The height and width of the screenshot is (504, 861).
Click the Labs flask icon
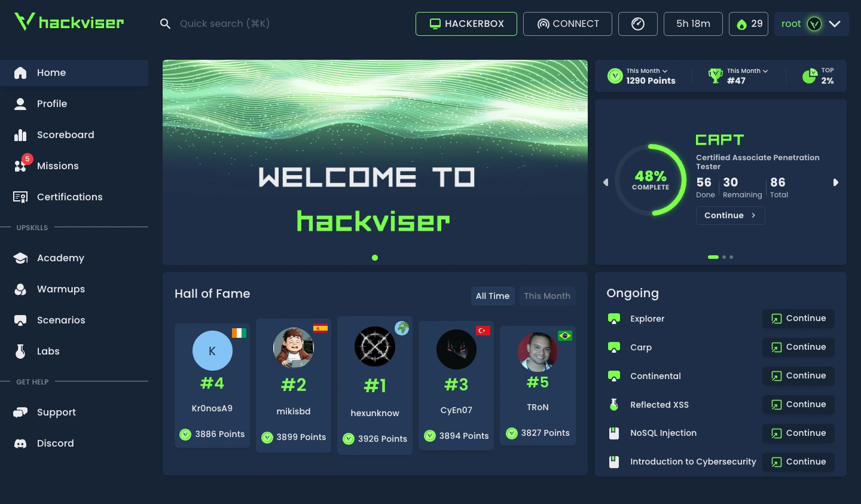pos(20,352)
